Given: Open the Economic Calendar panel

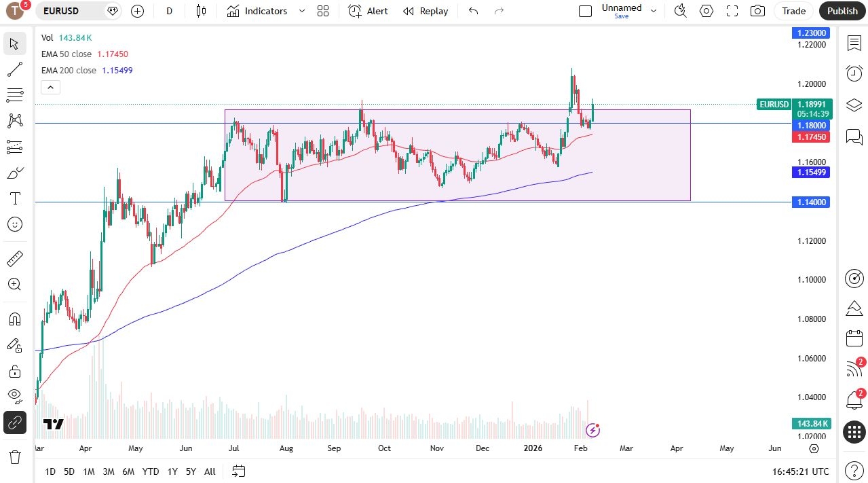Looking at the screenshot, I should [854, 338].
